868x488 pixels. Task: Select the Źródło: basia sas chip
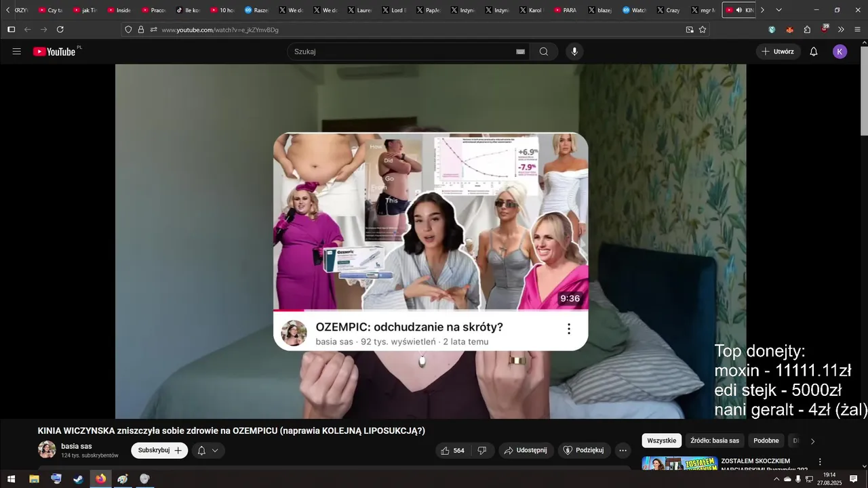[x=715, y=441]
